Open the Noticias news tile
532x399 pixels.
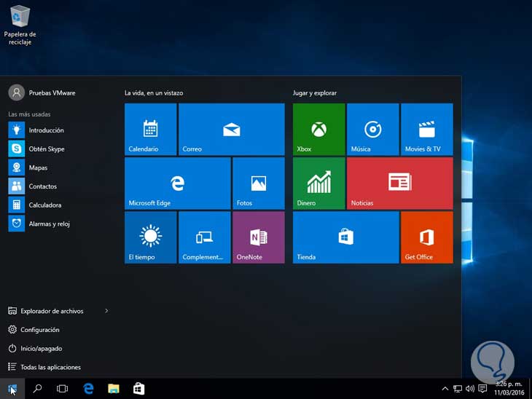[x=399, y=183]
